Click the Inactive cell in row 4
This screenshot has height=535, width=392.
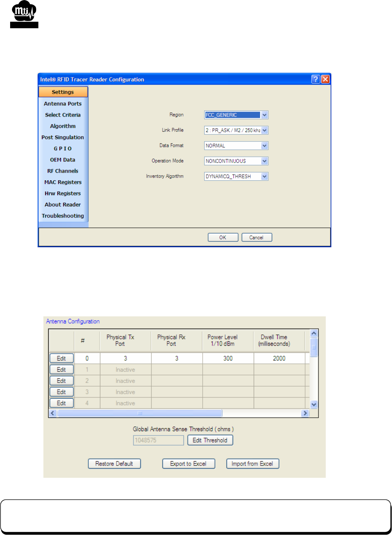(125, 403)
